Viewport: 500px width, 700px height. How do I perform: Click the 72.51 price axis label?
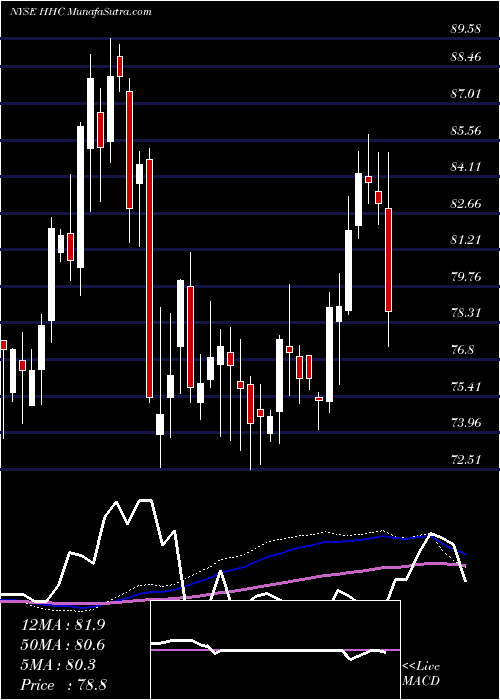(465, 459)
